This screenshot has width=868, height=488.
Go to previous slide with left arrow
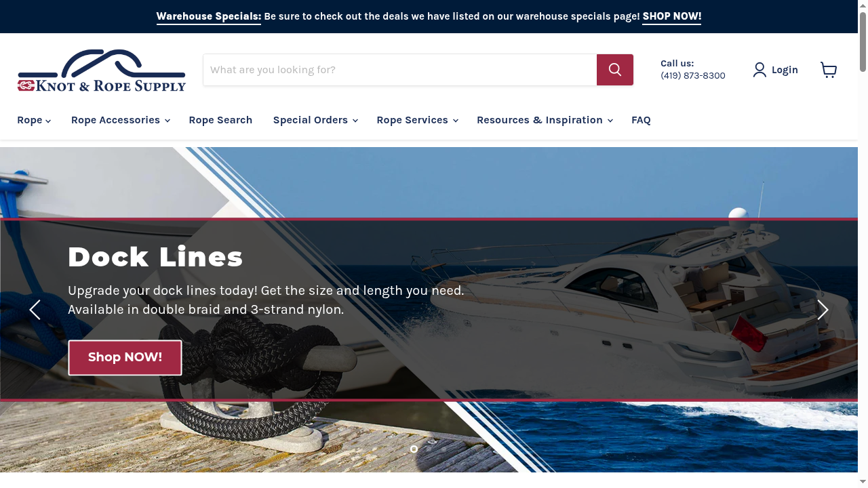[x=35, y=310]
